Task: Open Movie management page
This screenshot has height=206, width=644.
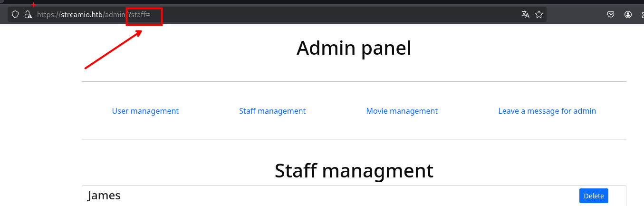Action: click(x=402, y=111)
